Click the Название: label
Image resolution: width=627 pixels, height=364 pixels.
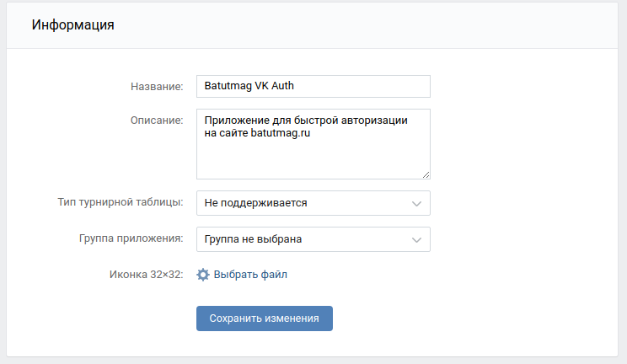click(157, 87)
